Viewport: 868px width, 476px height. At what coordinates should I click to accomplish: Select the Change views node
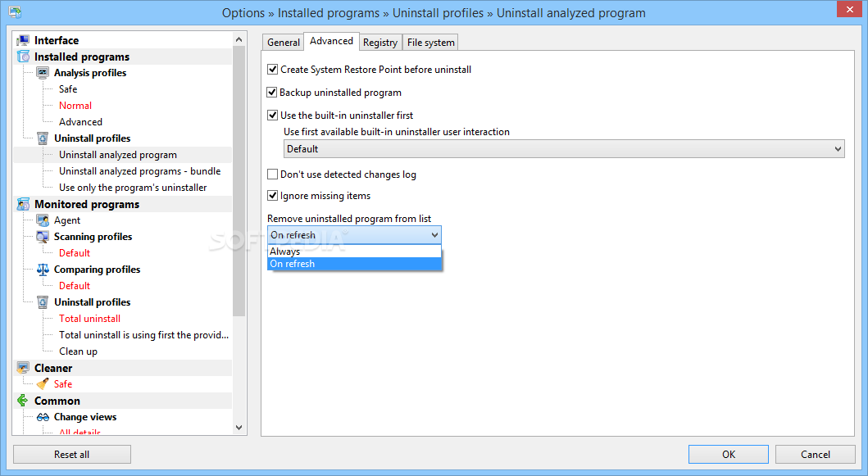85,417
